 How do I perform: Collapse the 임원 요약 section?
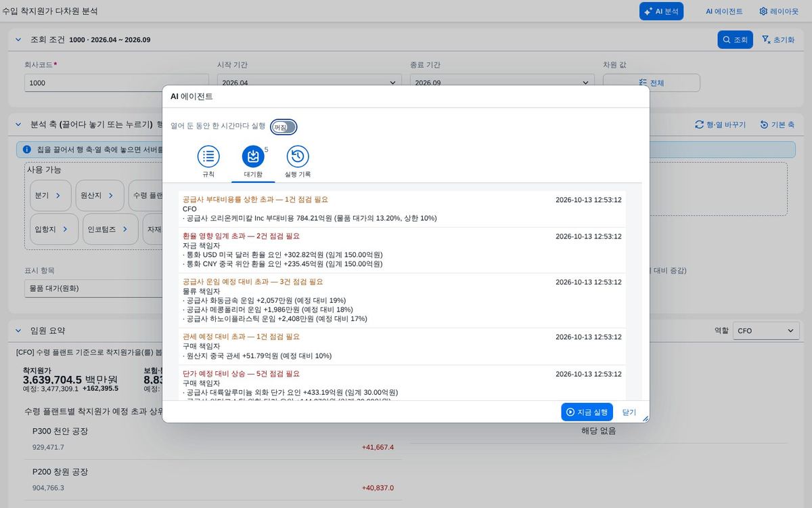(19, 331)
